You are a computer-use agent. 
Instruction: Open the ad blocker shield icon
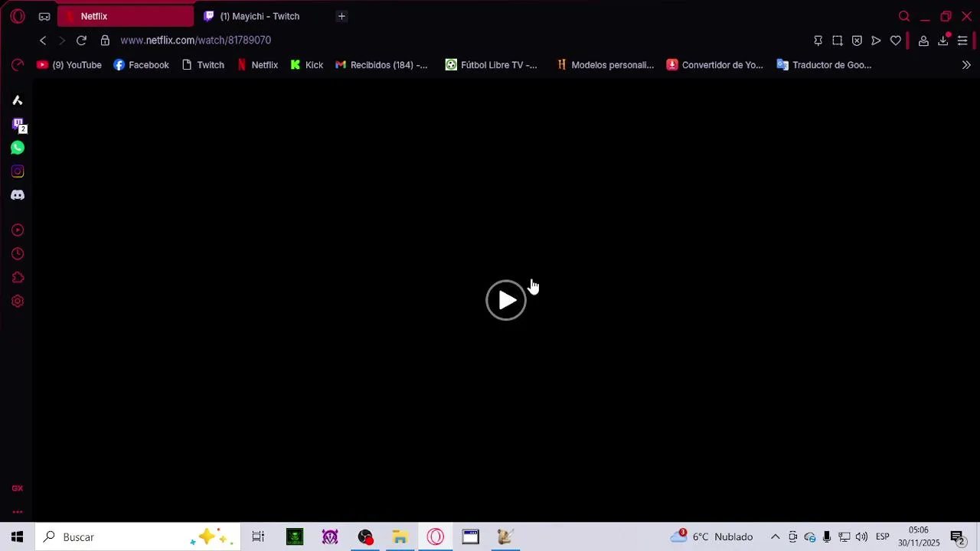click(857, 41)
